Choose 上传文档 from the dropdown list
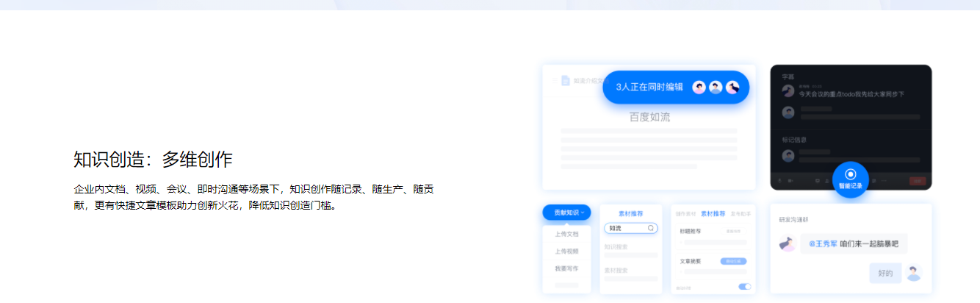The image size is (980, 303). tap(566, 234)
